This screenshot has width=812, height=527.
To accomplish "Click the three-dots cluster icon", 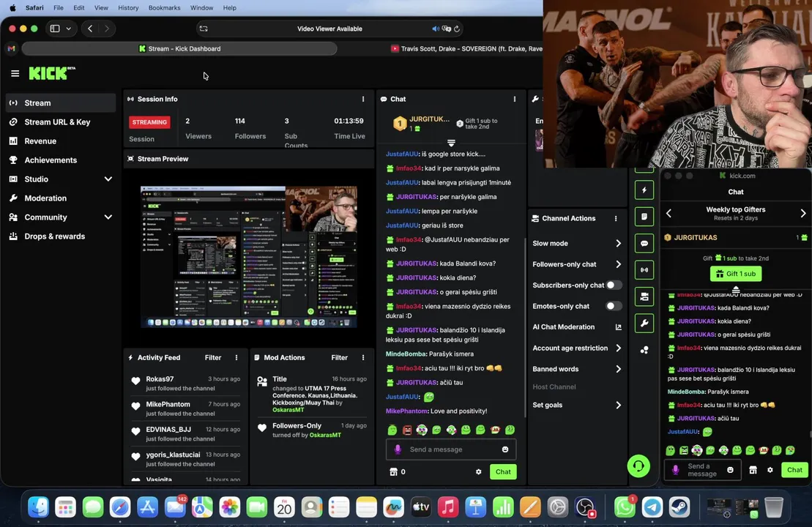I will (x=644, y=350).
